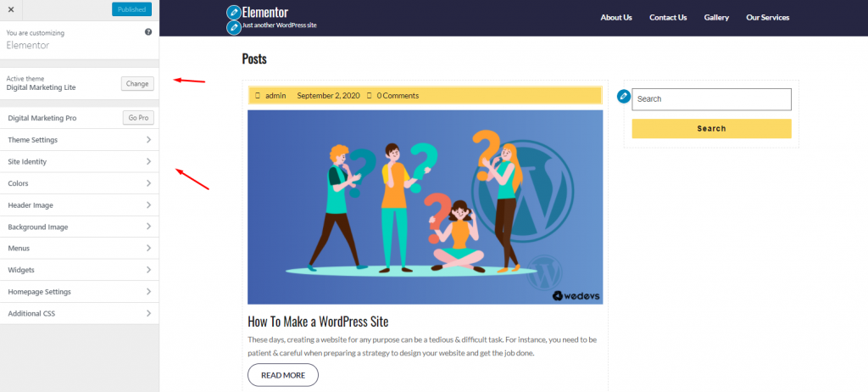The width and height of the screenshot is (868, 392).
Task: Click the pencil edit icon beside the tagline
Action: (234, 27)
